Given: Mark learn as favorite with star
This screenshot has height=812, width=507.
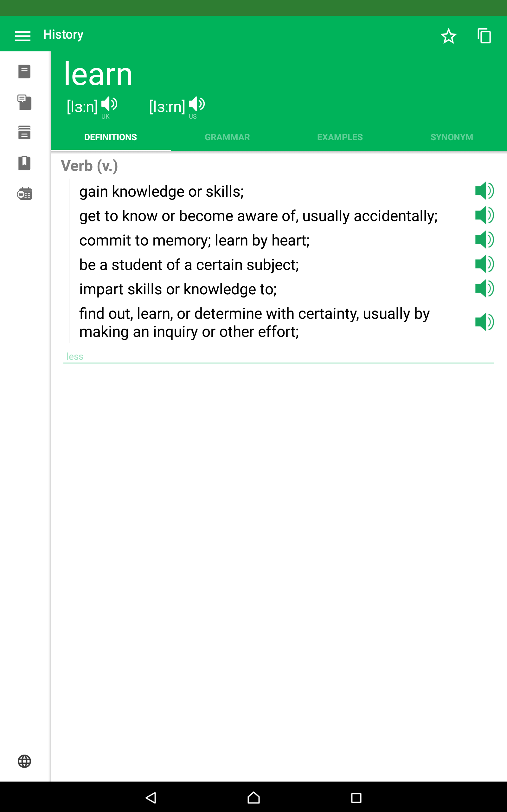Looking at the screenshot, I should click(x=448, y=36).
